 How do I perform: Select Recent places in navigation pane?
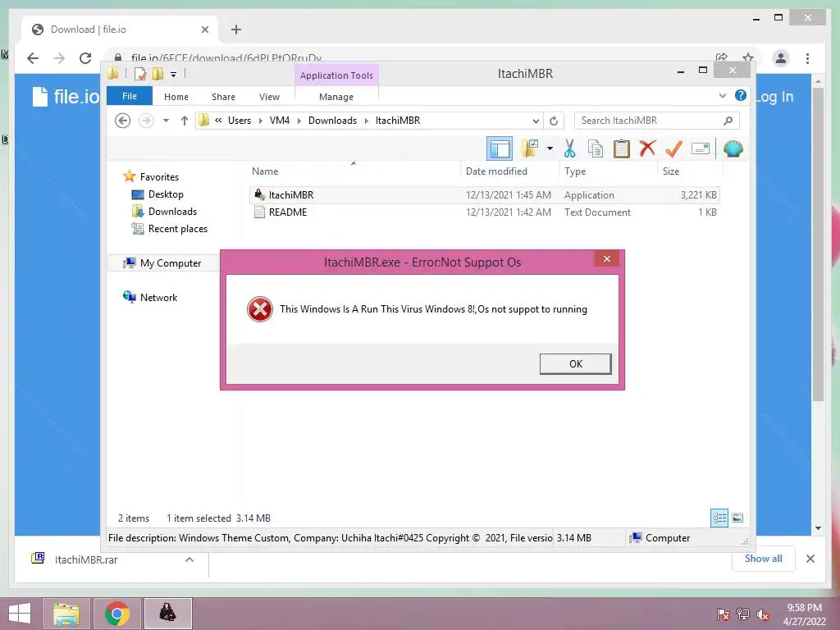(x=169, y=229)
